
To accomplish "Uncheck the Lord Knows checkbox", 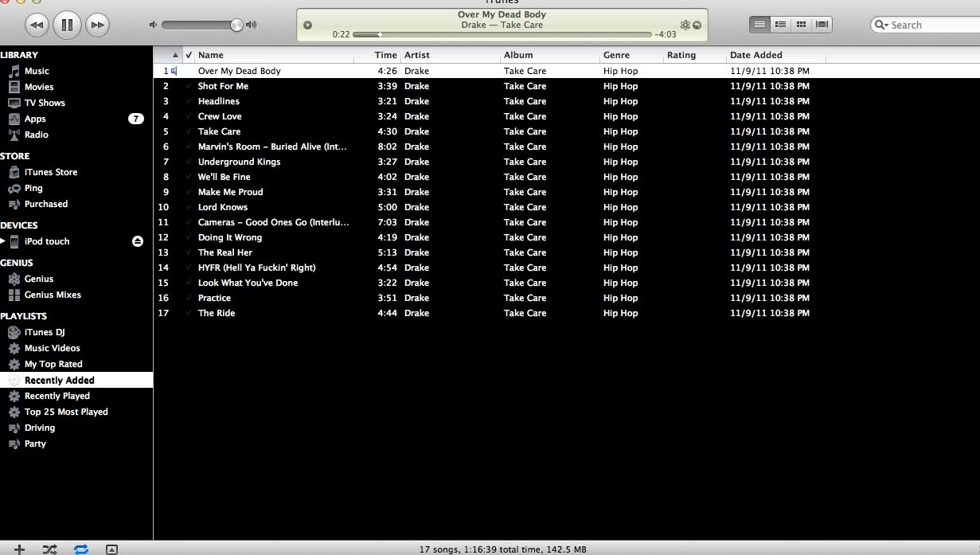I will (x=189, y=207).
